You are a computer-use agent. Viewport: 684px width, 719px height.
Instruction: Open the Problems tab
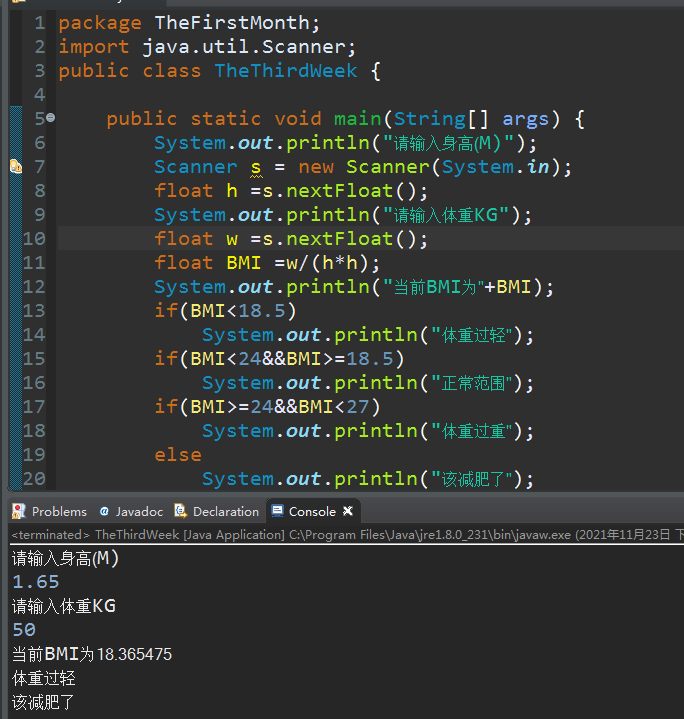[49, 511]
